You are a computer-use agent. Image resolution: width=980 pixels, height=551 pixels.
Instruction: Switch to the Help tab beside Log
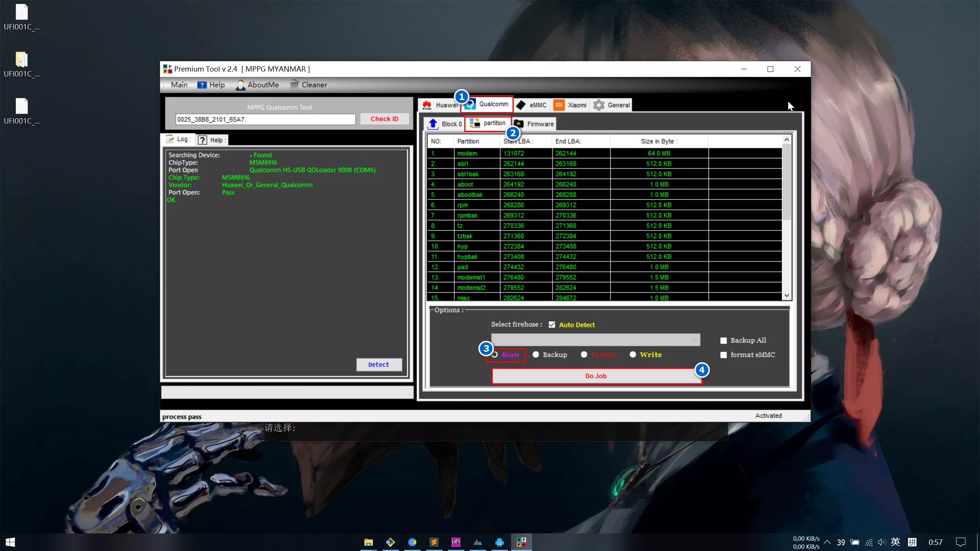[x=212, y=140]
